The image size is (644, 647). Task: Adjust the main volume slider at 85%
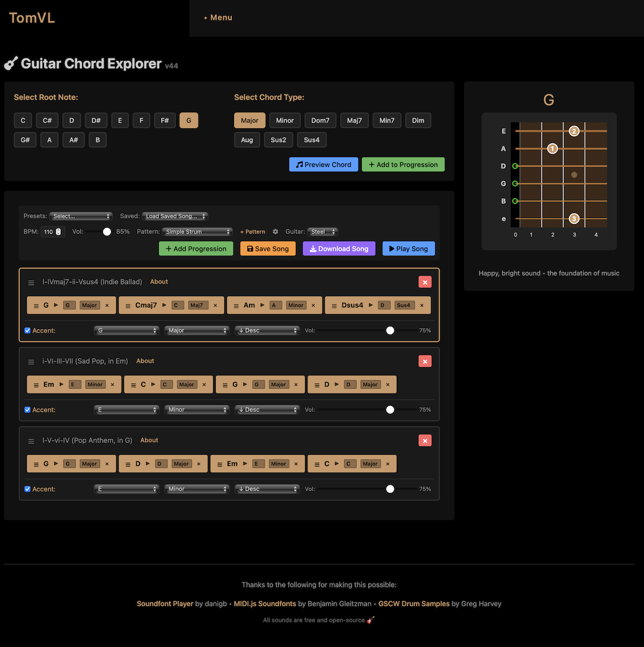[106, 231]
